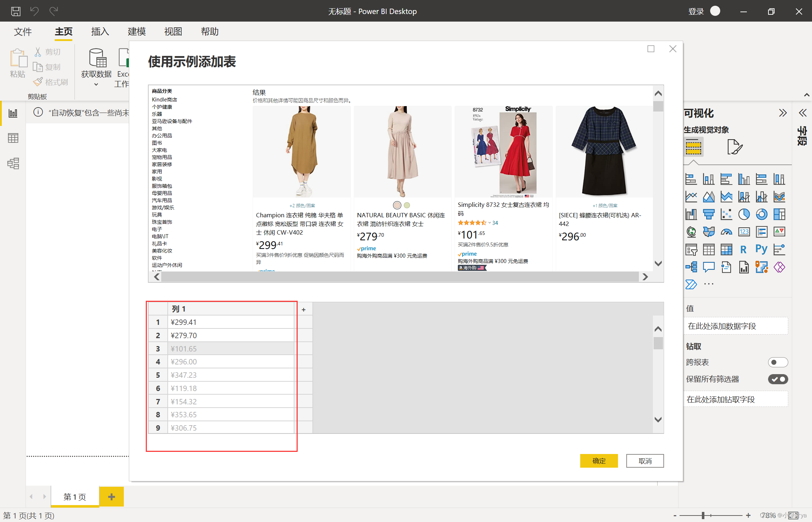
Task: Open the Get Data dropdown arrow
Action: (96, 84)
